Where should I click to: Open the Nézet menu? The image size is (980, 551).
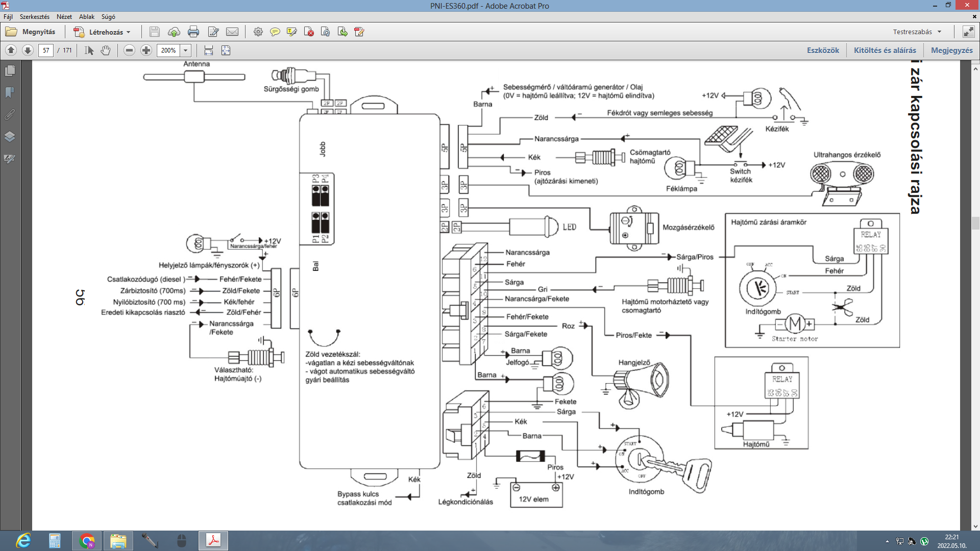[64, 17]
